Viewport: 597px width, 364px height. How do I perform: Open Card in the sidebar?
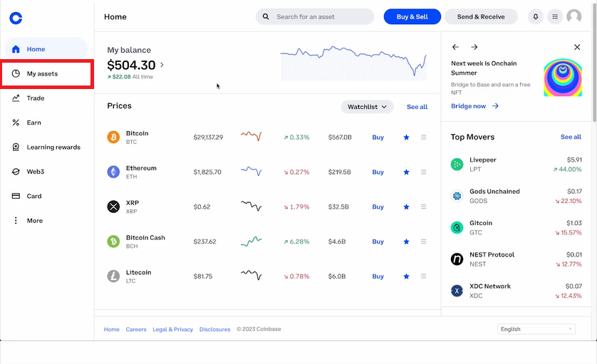(x=46, y=196)
